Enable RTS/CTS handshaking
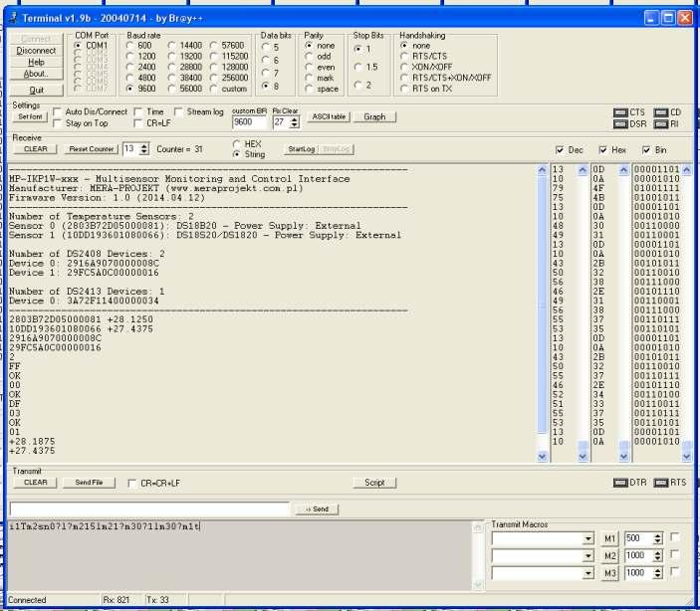The height and width of the screenshot is (611, 700). click(404, 57)
